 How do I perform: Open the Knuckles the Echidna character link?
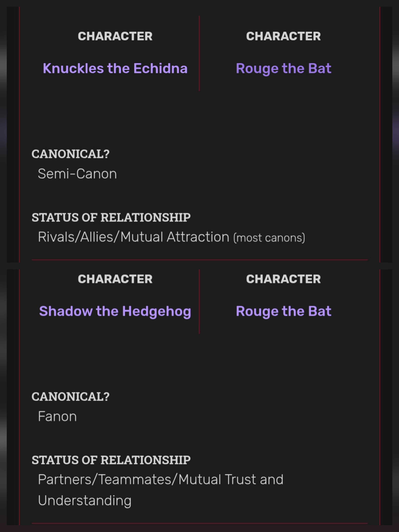click(x=115, y=68)
